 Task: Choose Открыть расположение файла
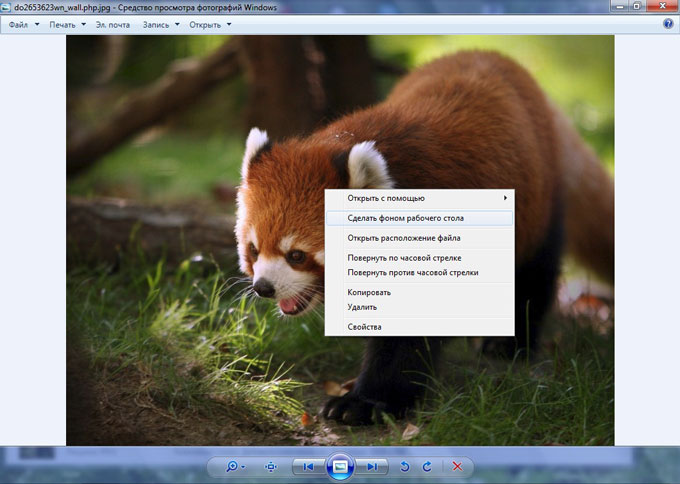[x=419, y=238]
